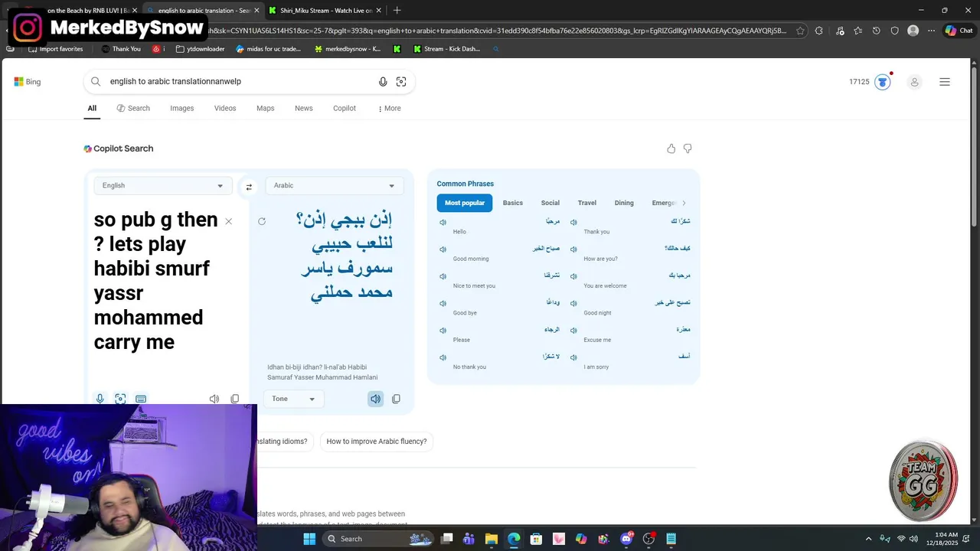This screenshot has width=980, height=551.
Task: Switch to the Images tab
Action: pyautogui.click(x=182, y=109)
